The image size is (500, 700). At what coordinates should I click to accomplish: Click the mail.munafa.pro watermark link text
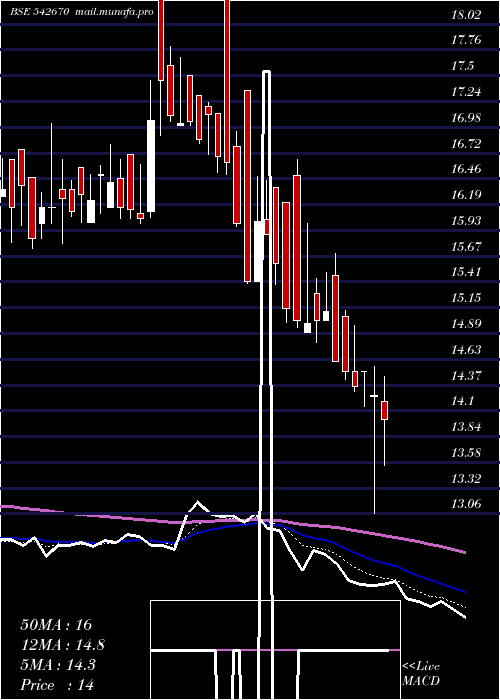(114, 12)
